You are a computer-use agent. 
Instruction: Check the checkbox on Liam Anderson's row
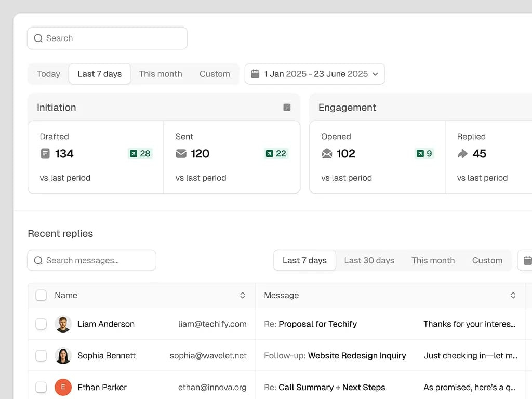point(41,324)
